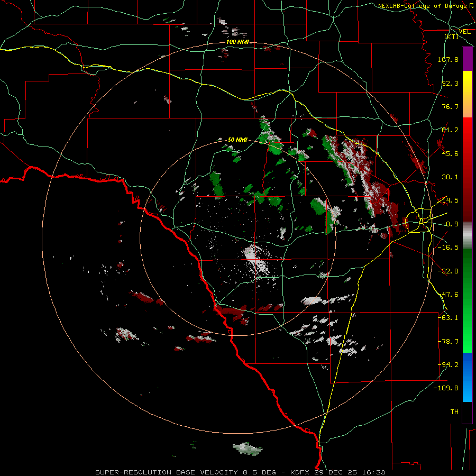Click the TH threshold label in legend

(454, 412)
